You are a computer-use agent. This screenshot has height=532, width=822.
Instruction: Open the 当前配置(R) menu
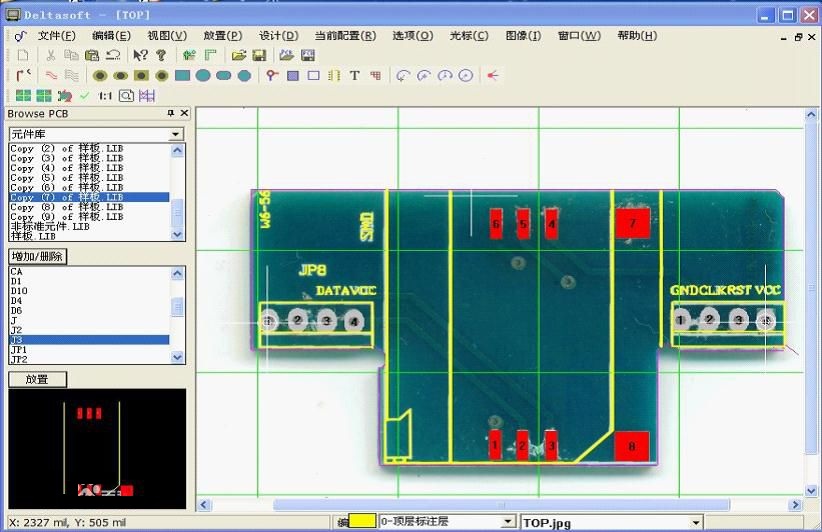[x=345, y=36]
